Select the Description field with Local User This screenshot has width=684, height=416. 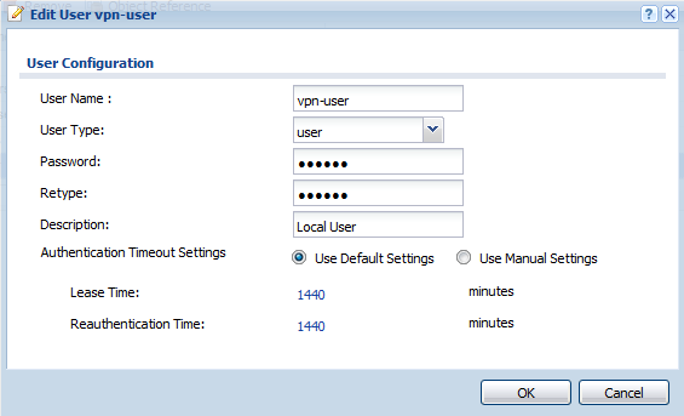pos(378,225)
